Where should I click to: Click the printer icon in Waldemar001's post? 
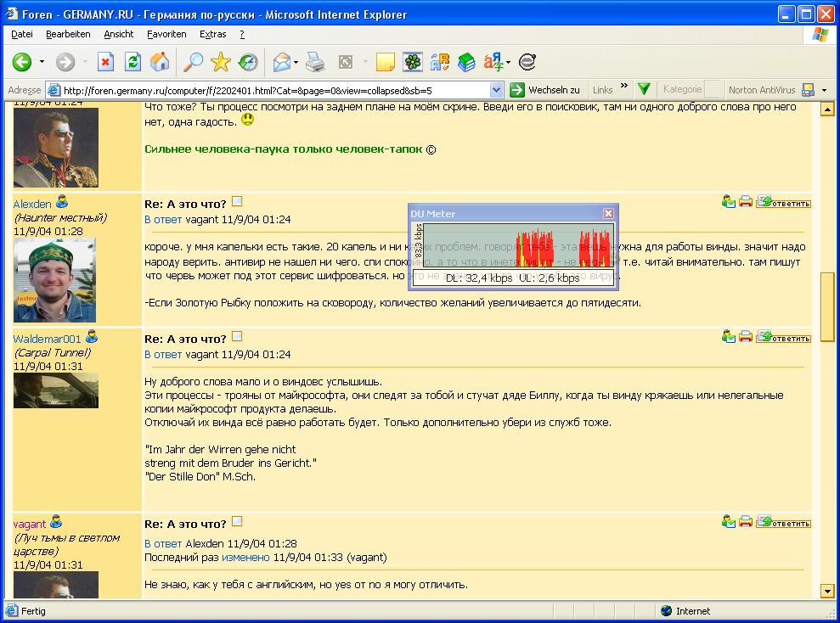[745, 336]
